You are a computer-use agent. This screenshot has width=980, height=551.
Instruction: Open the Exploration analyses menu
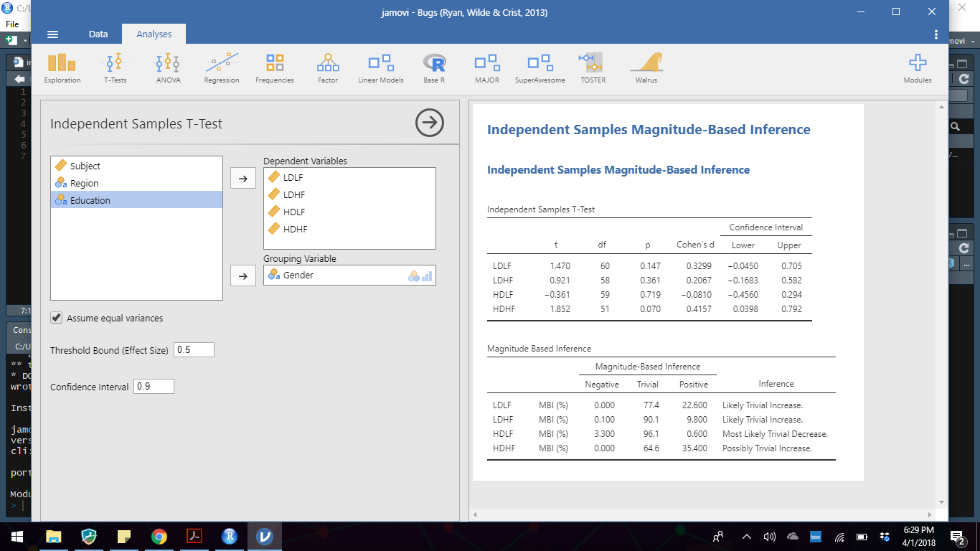(x=62, y=69)
